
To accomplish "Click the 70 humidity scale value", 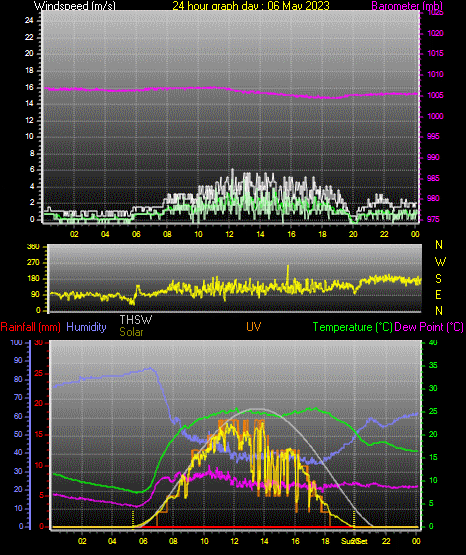I will point(18,397).
